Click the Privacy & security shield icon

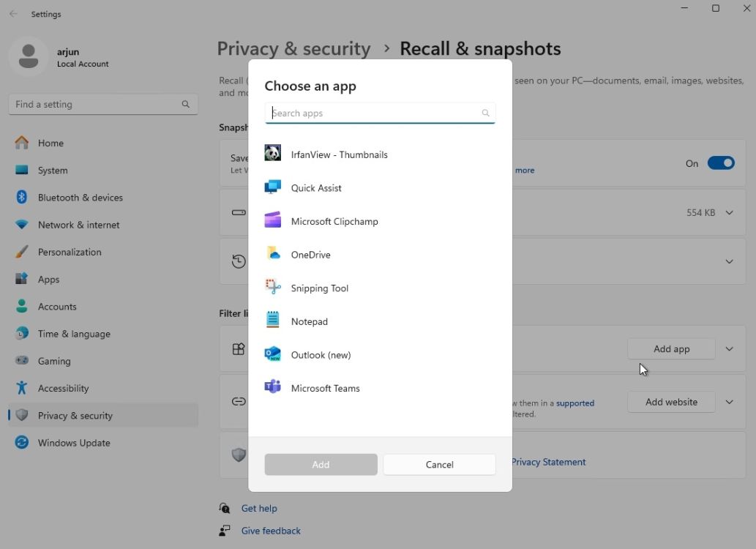(x=22, y=415)
